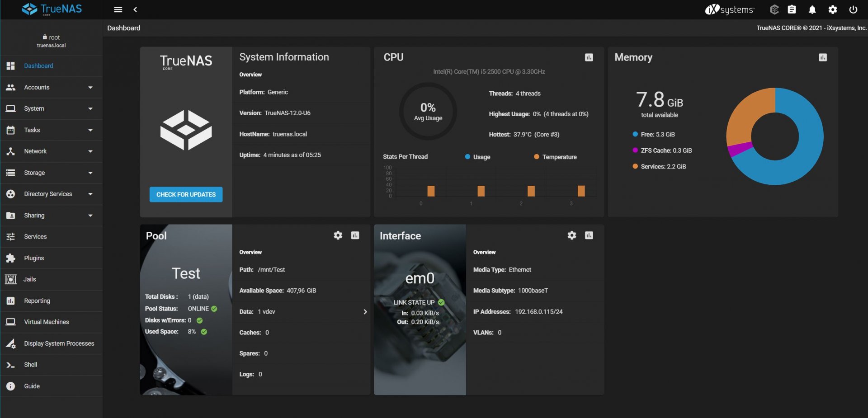The image size is (868, 418).
Task: Open the Jails menu item
Action: 52,279
